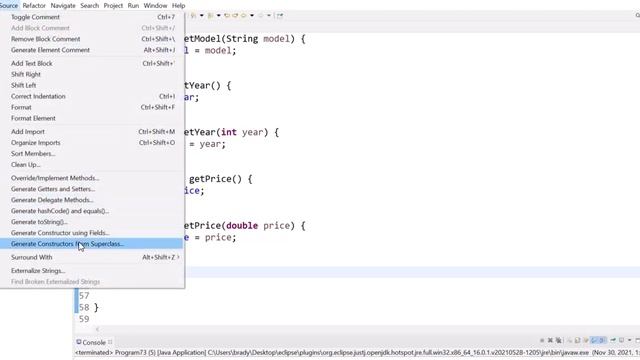Choose Generate Delegate Methods
Viewport: 640px width, 360px height.
click(x=92, y=201)
